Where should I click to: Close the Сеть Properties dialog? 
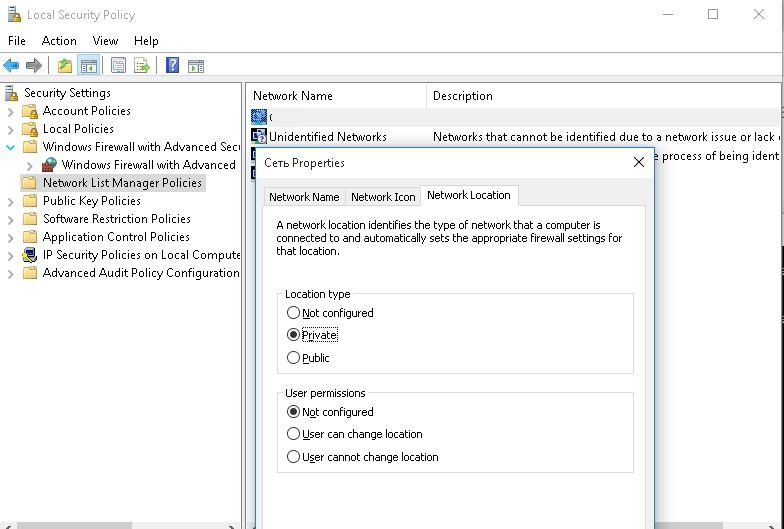(638, 162)
